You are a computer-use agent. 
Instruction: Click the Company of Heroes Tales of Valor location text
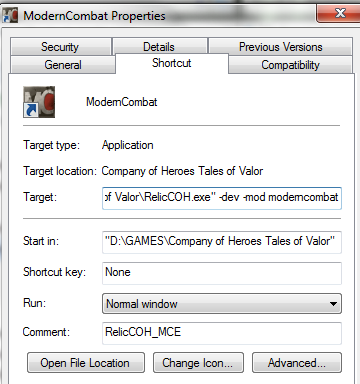pyautogui.click(x=182, y=171)
